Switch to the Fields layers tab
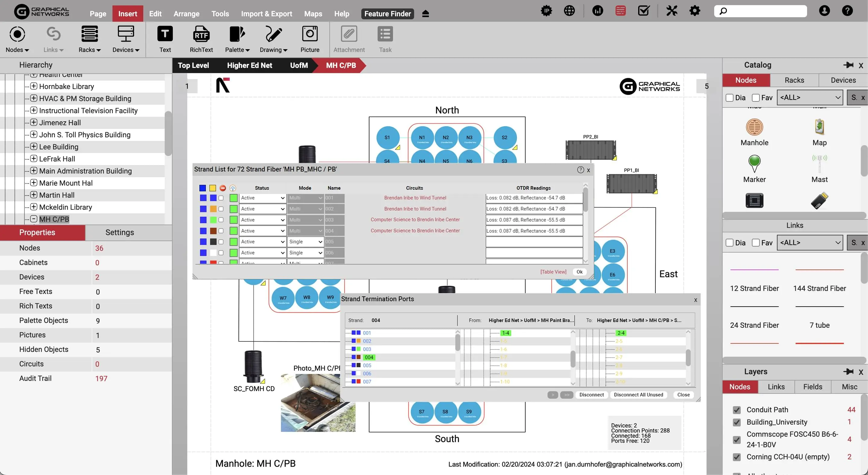The height and width of the screenshot is (475, 868). coord(813,387)
